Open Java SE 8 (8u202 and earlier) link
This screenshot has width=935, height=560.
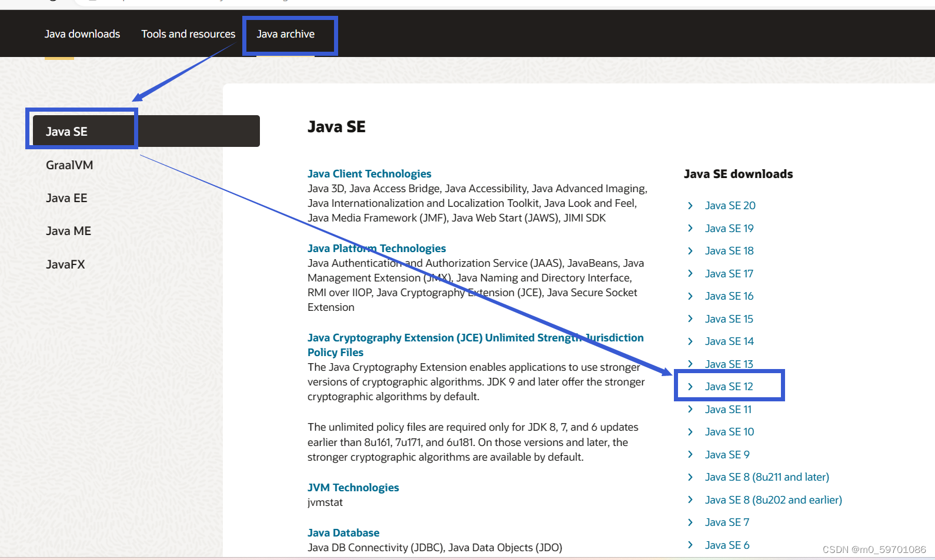[x=773, y=500]
